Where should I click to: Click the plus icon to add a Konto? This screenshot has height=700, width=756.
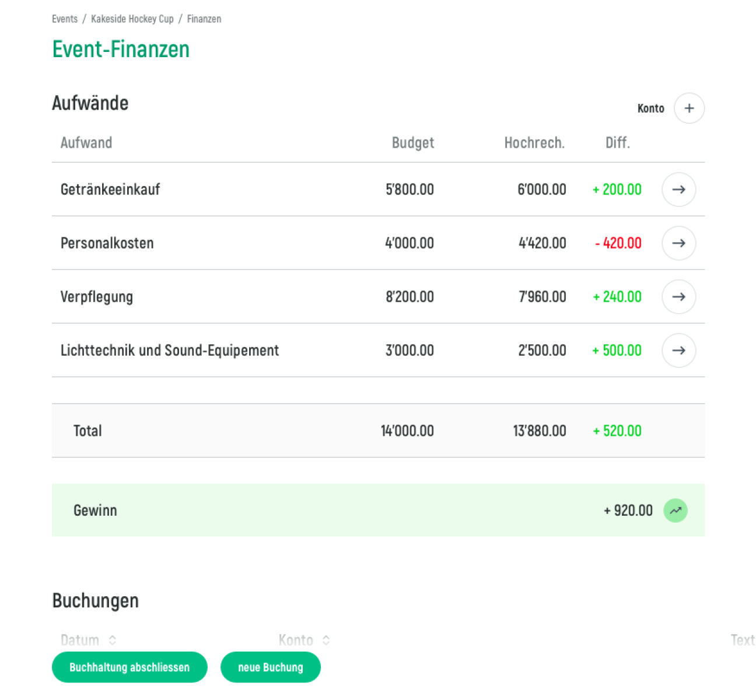click(689, 108)
